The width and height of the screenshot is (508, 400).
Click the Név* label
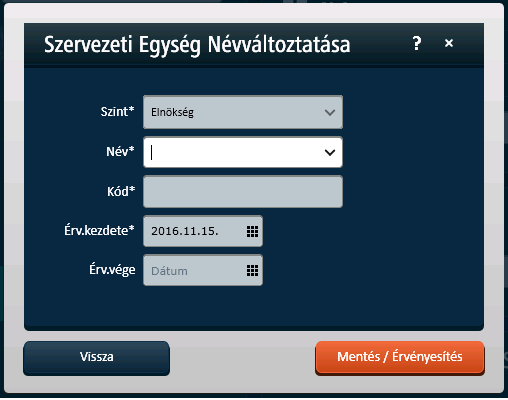(120, 152)
